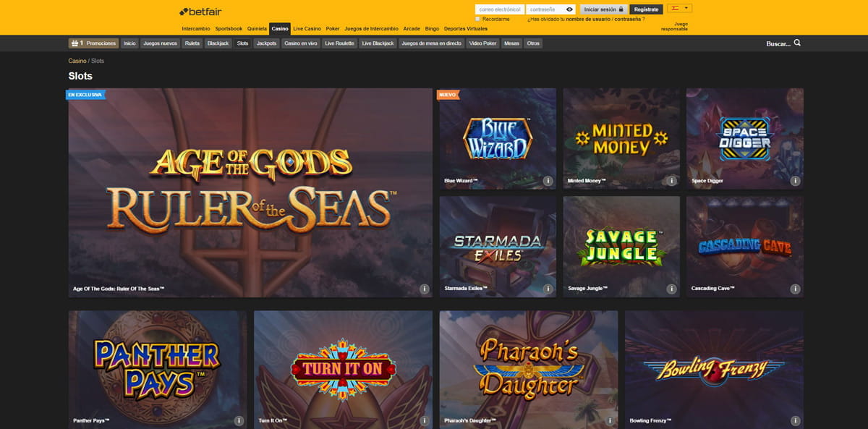Go to the Sportsbook tab
Viewport: 868px width, 429px height.
[x=229, y=29]
